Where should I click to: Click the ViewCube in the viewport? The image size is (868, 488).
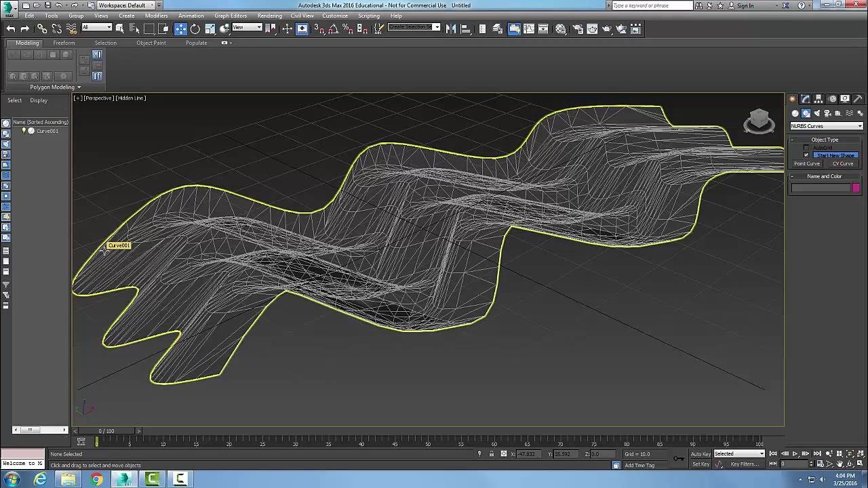[759, 121]
